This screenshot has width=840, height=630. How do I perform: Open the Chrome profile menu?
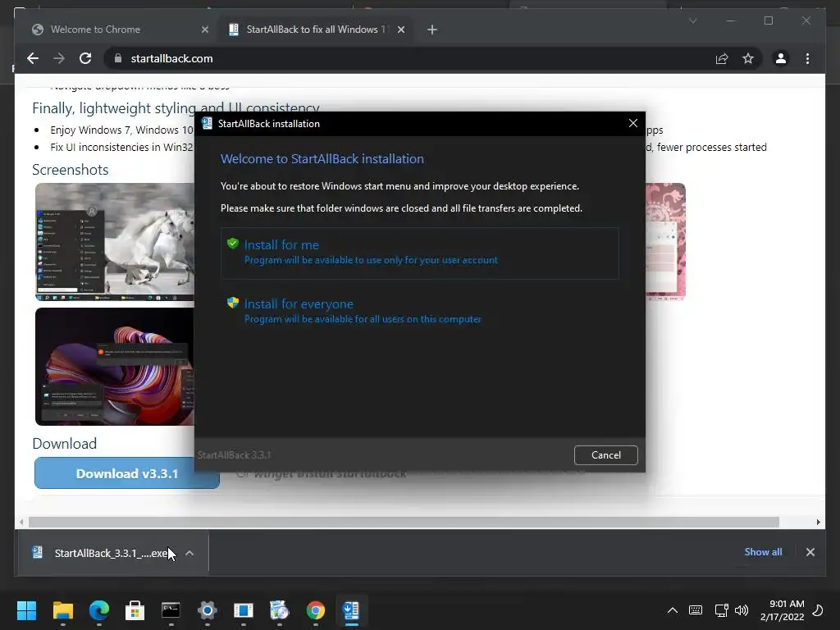coord(781,58)
